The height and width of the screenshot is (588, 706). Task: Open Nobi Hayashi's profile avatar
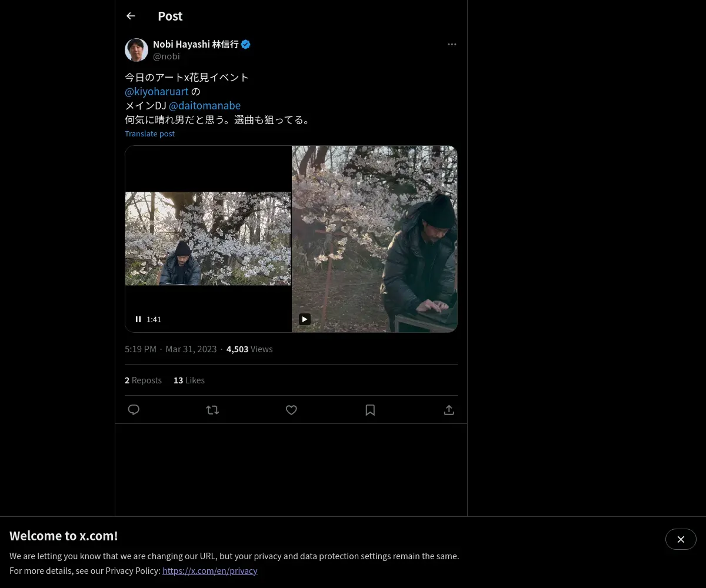(136, 50)
